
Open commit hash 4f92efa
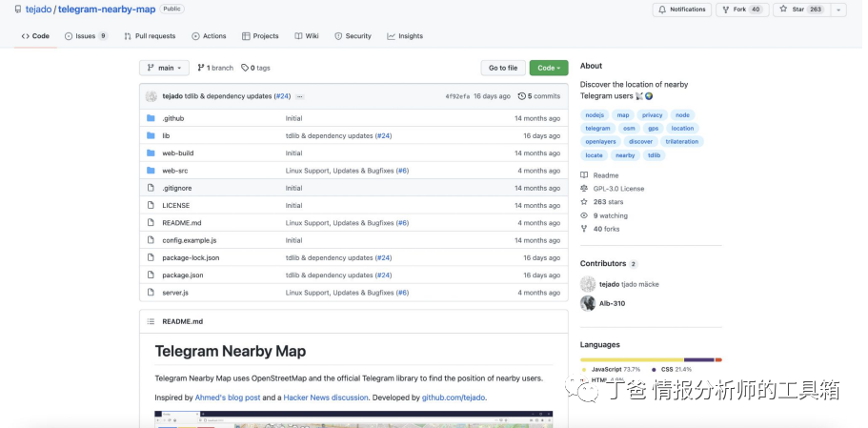click(x=457, y=96)
